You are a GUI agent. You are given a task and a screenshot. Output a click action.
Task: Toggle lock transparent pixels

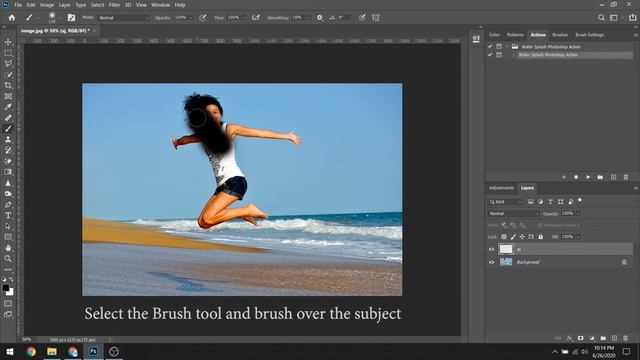(x=504, y=237)
